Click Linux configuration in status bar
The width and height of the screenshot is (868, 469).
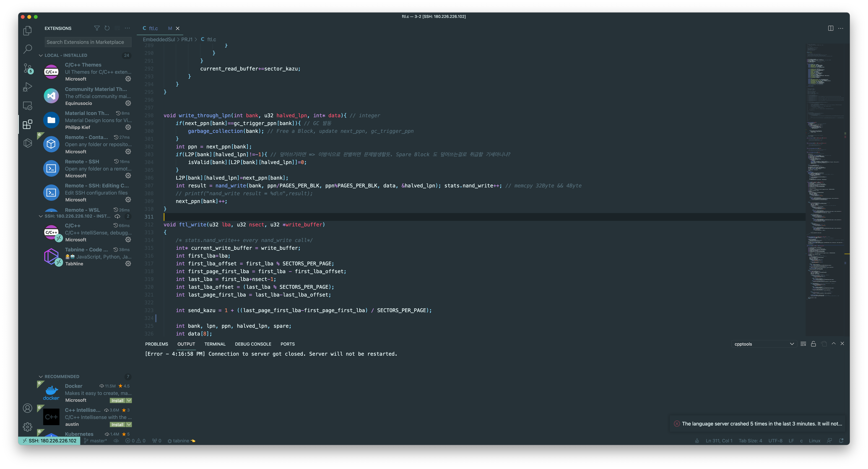click(814, 441)
